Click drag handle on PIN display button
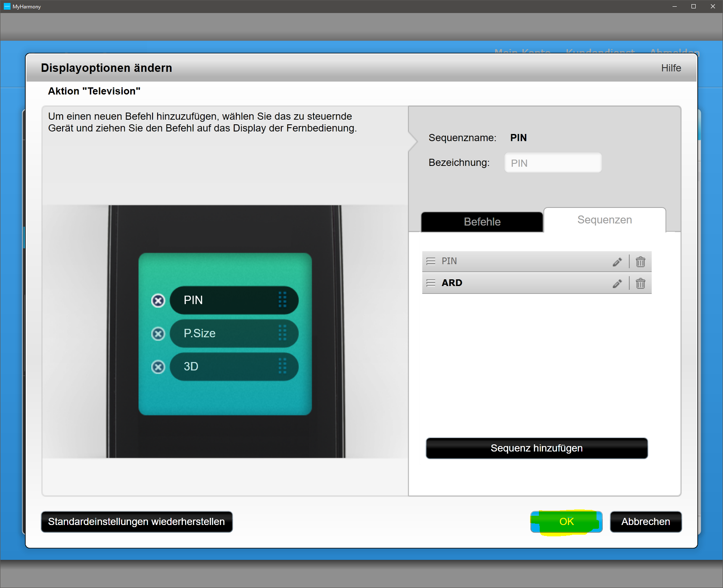Screen dimensions: 723x588 pos(282,300)
